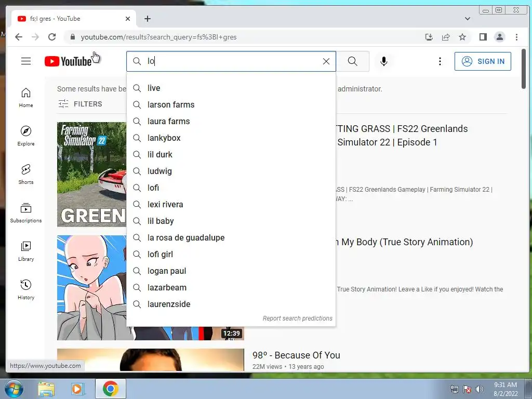Viewport: 532px width, 399px height.
Task: Open the YouTube guide hamburger menu
Action: tap(26, 61)
